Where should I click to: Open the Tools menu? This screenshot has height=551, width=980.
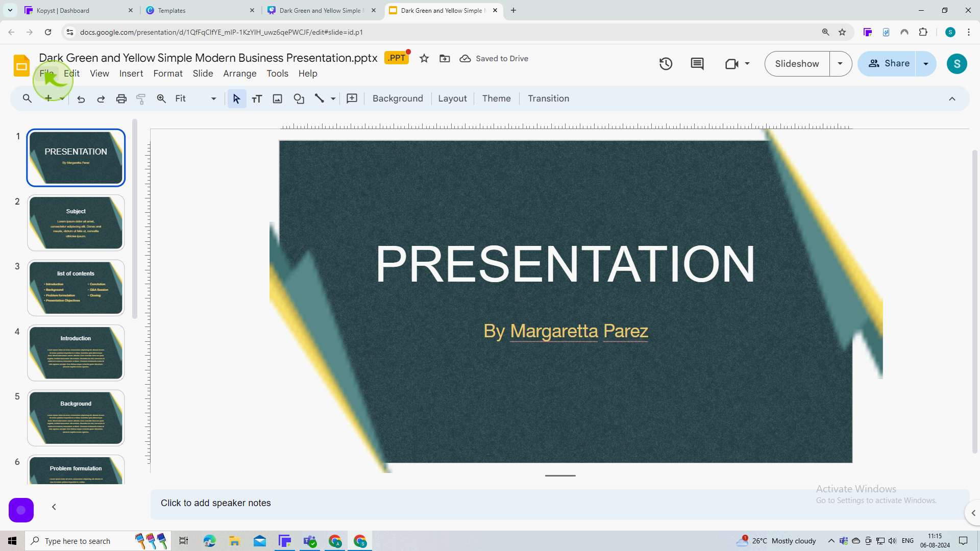278,73
